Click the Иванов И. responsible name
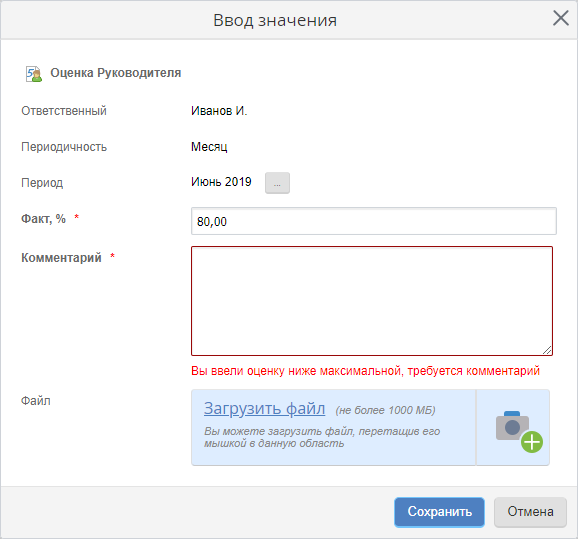The image size is (578, 539). 219,111
